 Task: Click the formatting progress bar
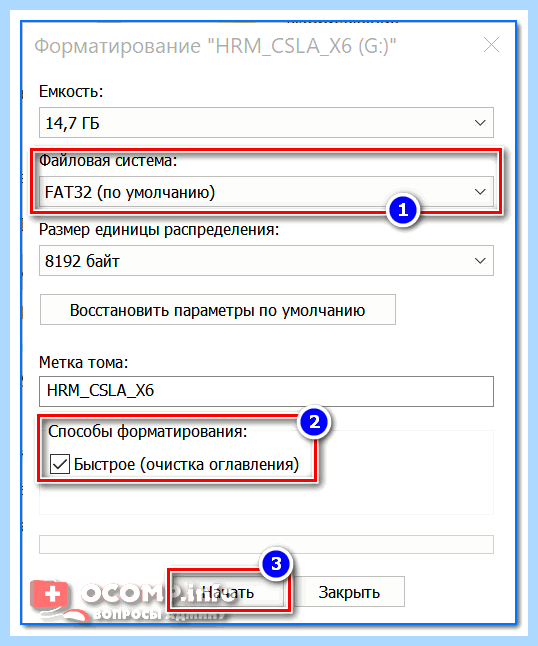tap(266, 545)
